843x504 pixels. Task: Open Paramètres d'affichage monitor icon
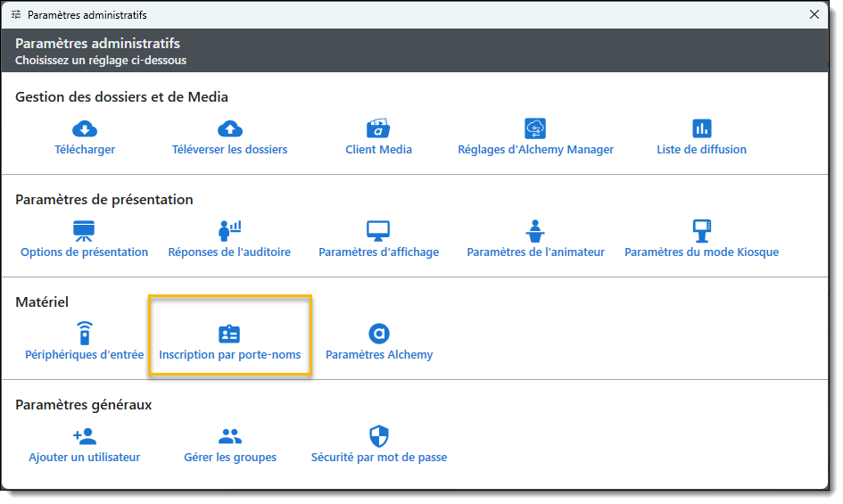pyautogui.click(x=378, y=231)
